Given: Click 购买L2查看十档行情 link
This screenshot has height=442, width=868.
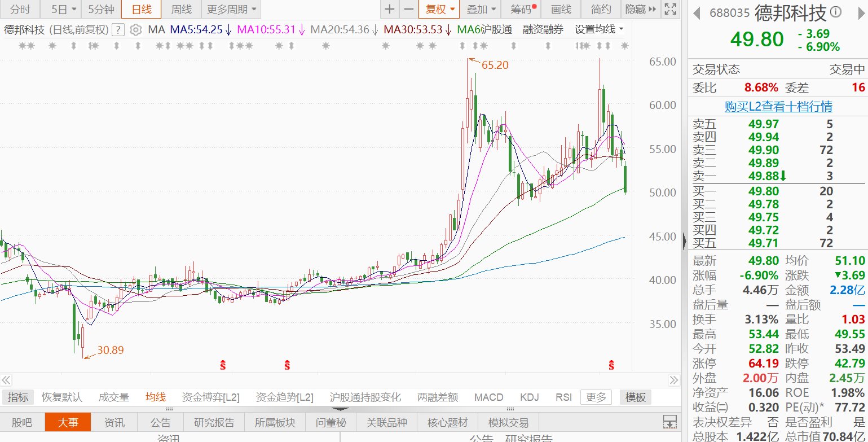Looking at the screenshot, I should [x=778, y=106].
